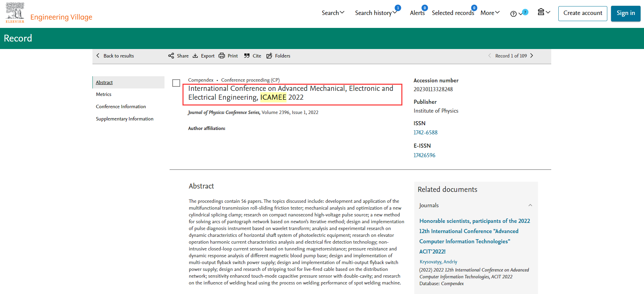Click Search history badge count
Image resolution: width=644 pixels, height=294 pixels.
[398, 7]
